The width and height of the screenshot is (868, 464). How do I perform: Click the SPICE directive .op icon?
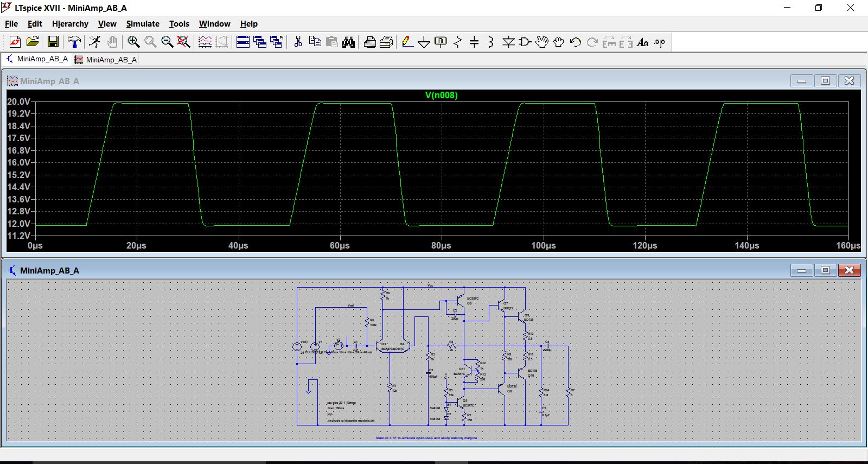click(660, 42)
